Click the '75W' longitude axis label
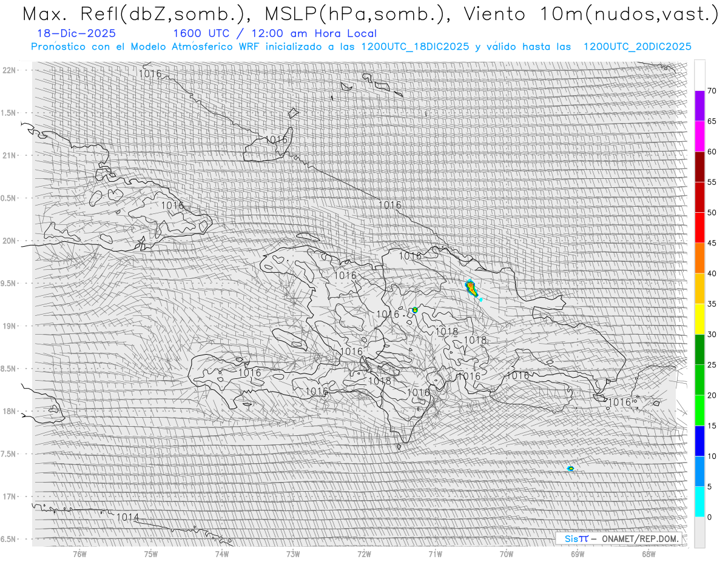The image size is (728, 562). point(150,554)
